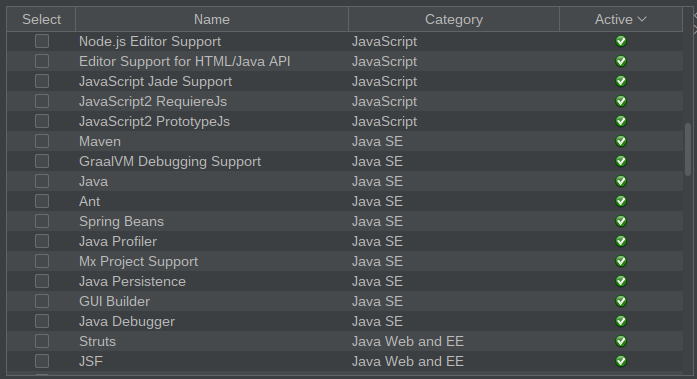Check the box for JavaScript Jade Support

[x=42, y=81]
